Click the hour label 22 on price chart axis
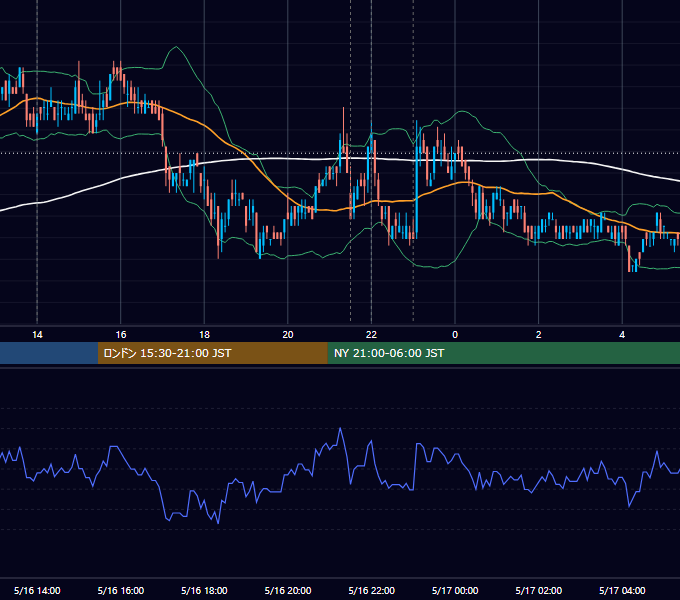The width and height of the screenshot is (680, 600). [371, 335]
